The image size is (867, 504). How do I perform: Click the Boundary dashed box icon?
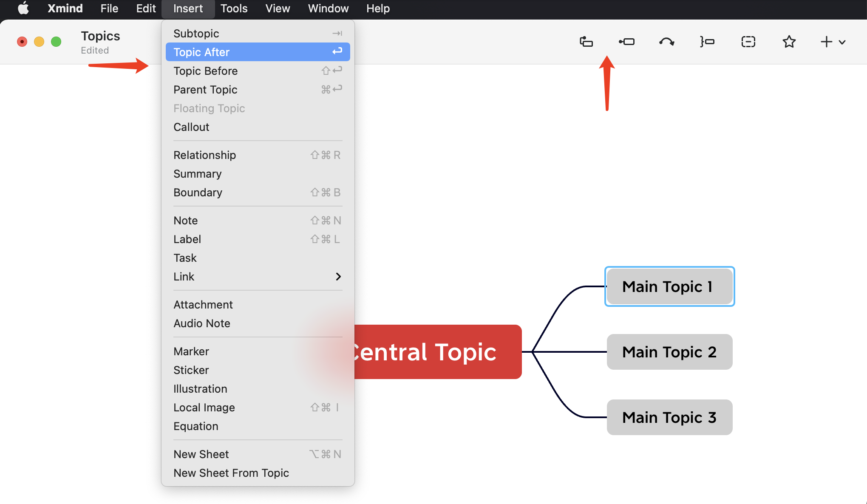click(x=748, y=42)
